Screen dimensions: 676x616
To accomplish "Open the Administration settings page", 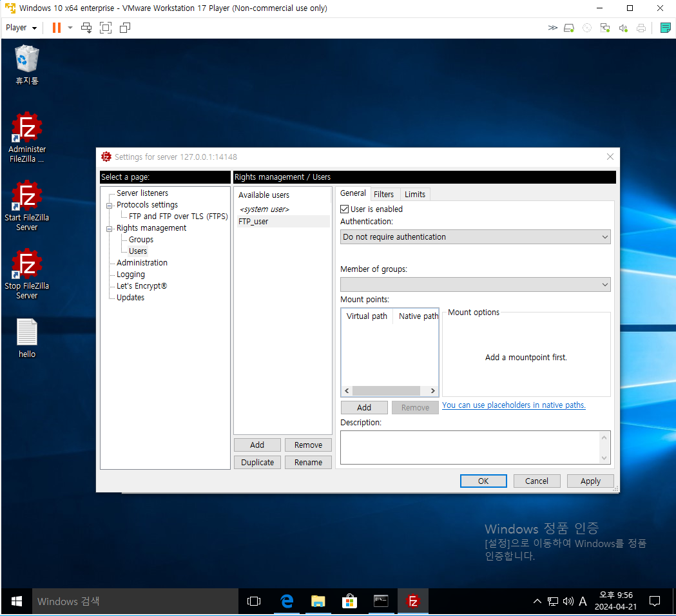I will [142, 263].
